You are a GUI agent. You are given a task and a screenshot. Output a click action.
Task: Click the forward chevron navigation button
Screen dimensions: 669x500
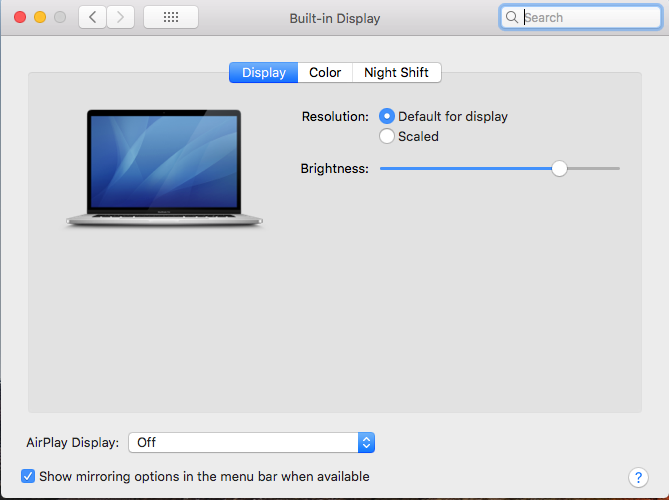pos(120,17)
